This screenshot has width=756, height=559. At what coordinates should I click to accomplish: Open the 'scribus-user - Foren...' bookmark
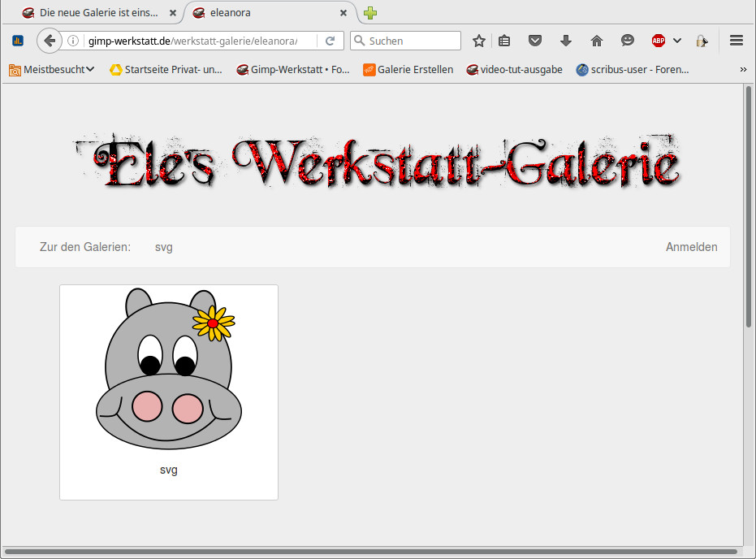[x=633, y=70]
